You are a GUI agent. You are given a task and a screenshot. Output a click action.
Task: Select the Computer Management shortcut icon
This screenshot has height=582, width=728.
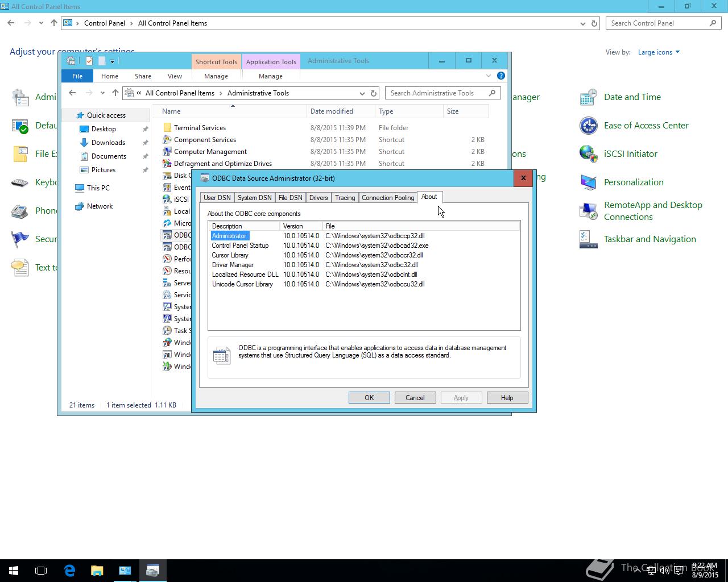[167, 152]
